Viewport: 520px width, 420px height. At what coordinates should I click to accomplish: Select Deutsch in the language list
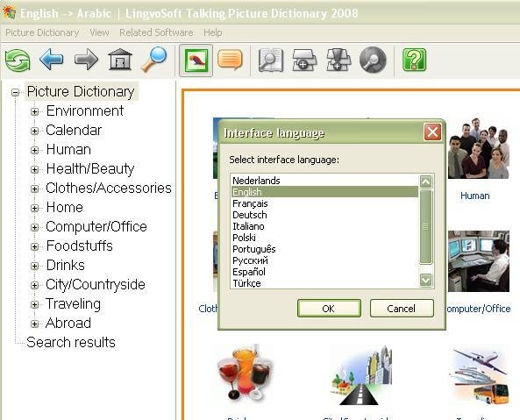coord(324,215)
